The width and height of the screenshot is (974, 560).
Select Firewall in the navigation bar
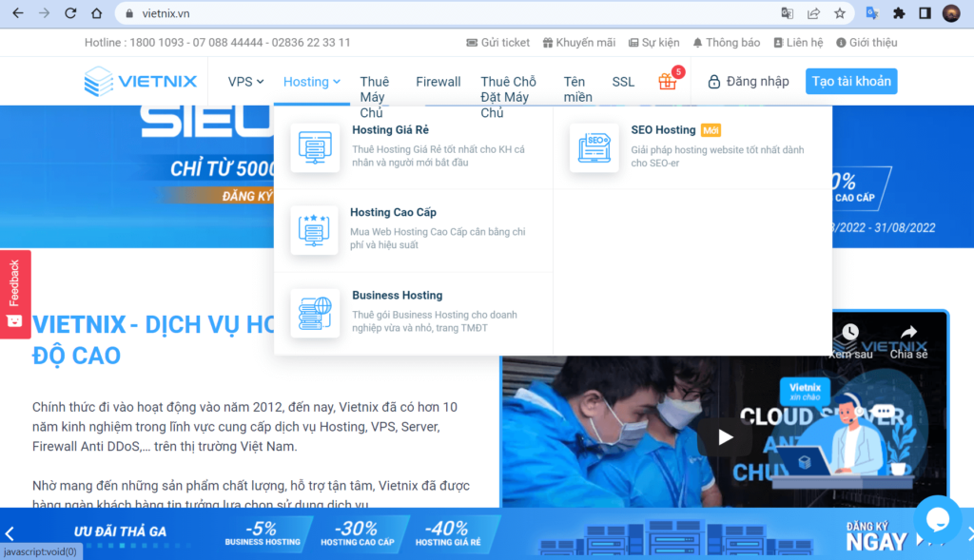438,82
